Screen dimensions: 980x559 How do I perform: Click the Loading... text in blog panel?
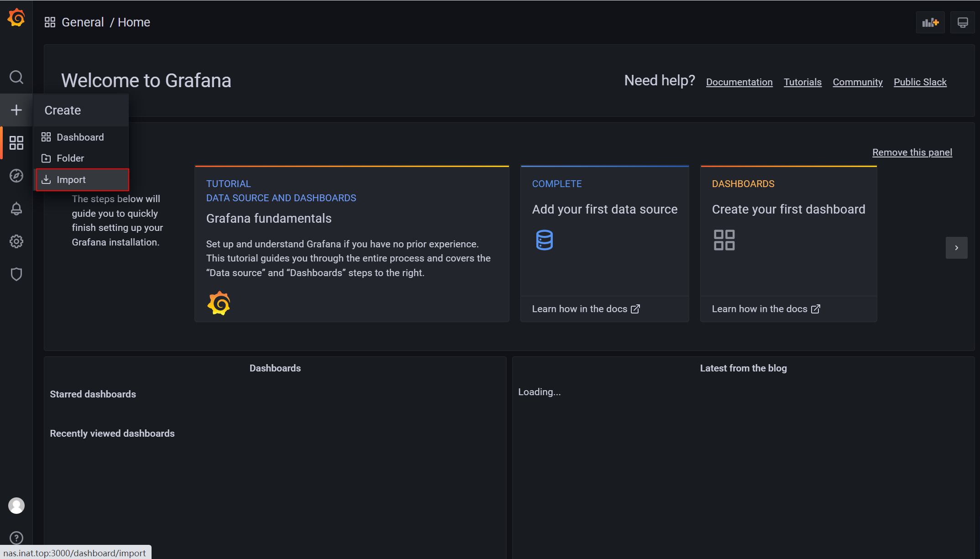point(540,392)
